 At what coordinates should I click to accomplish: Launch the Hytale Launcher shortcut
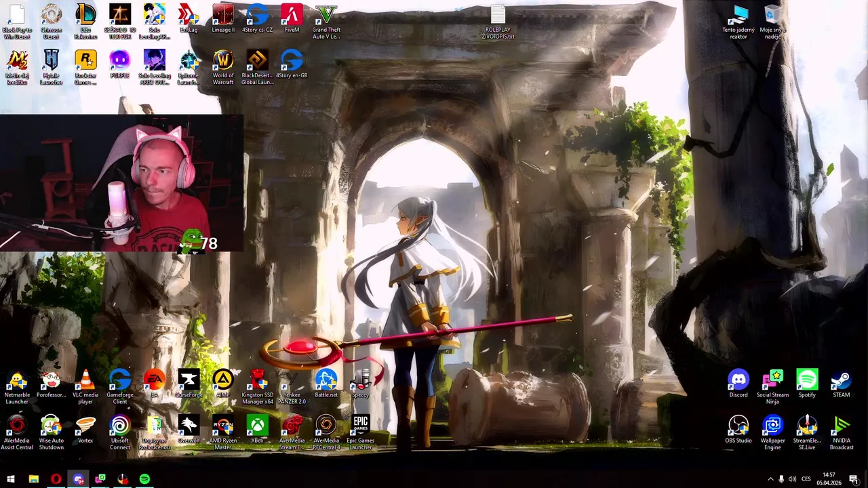point(51,68)
